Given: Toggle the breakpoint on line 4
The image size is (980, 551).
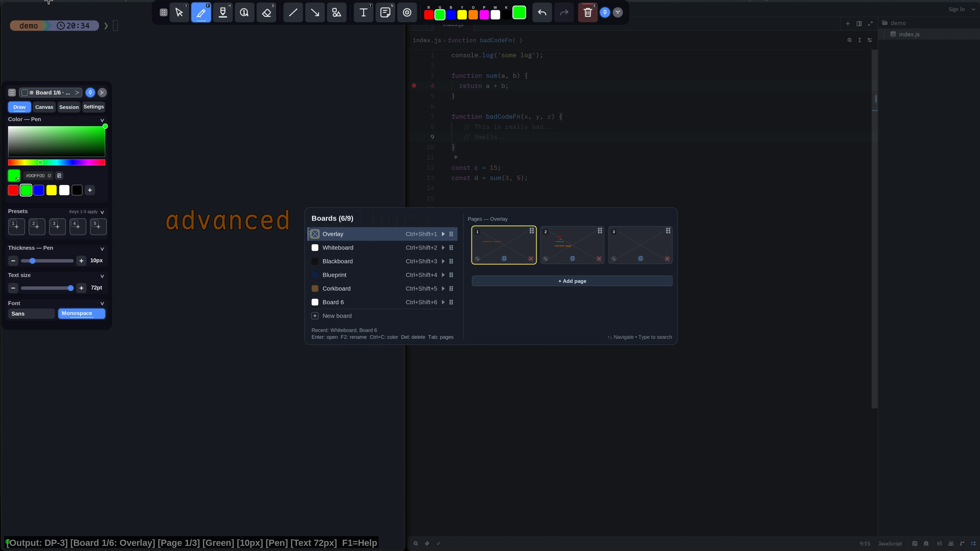Looking at the screenshot, I should pos(414,86).
